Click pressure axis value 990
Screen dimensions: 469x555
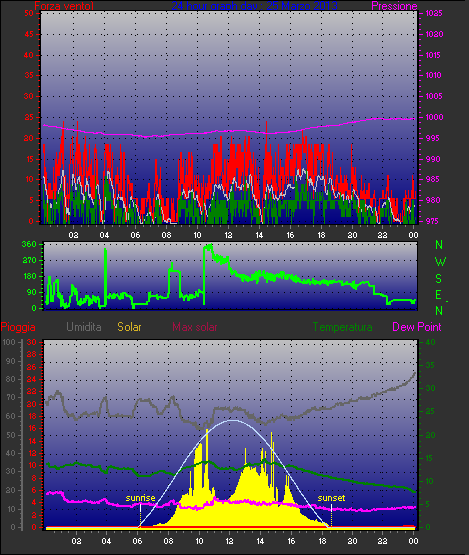tap(433, 159)
